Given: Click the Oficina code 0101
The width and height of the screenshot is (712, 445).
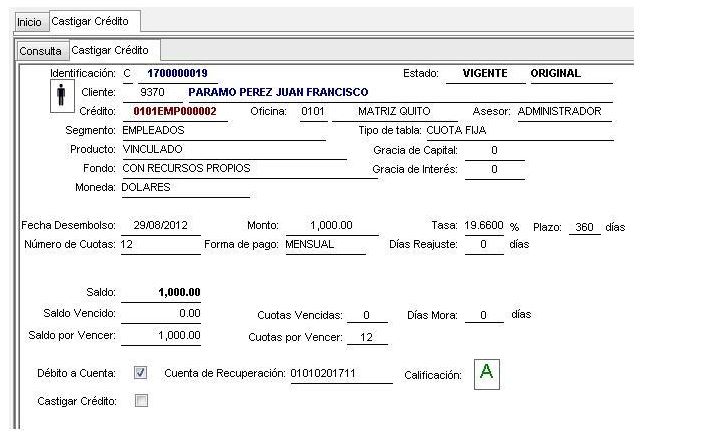Looking at the screenshot, I should 313,111.
